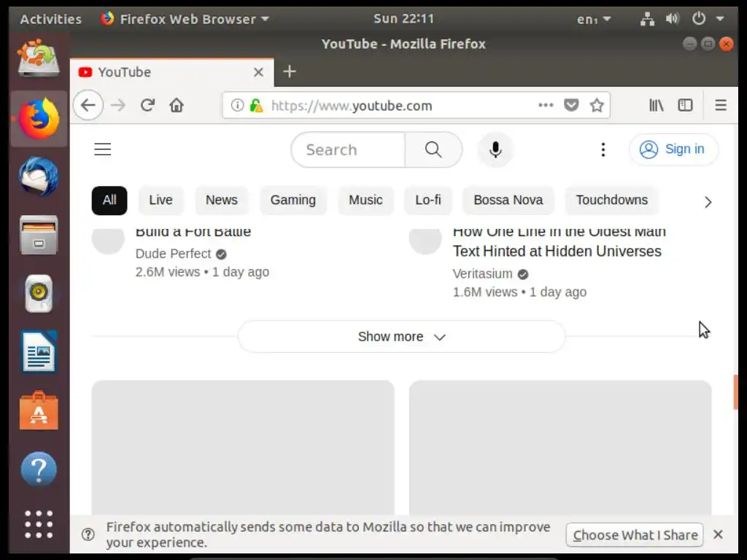Open YouTube settings three-dot menu
This screenshot has width=747, height=560.
point(603,149)
